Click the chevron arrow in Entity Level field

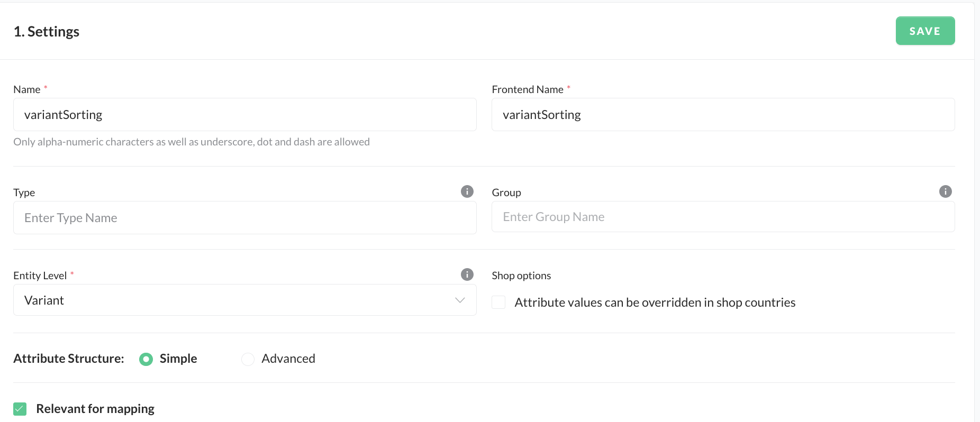[460, 300]
